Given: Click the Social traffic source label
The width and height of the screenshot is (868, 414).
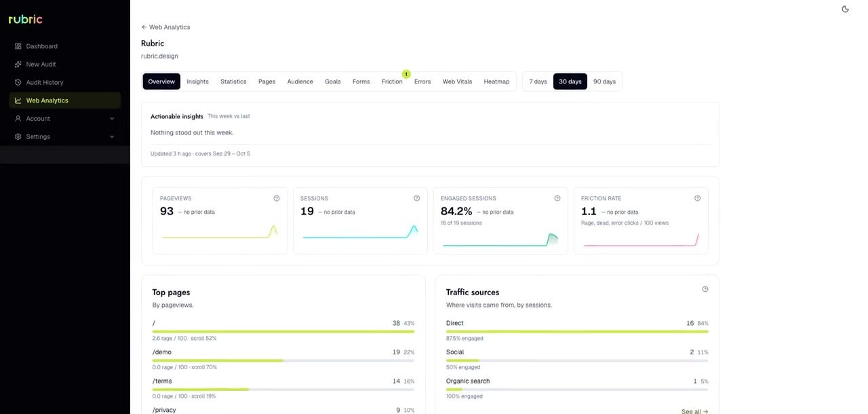Looking at the screenshot, I should click(455, 352).
